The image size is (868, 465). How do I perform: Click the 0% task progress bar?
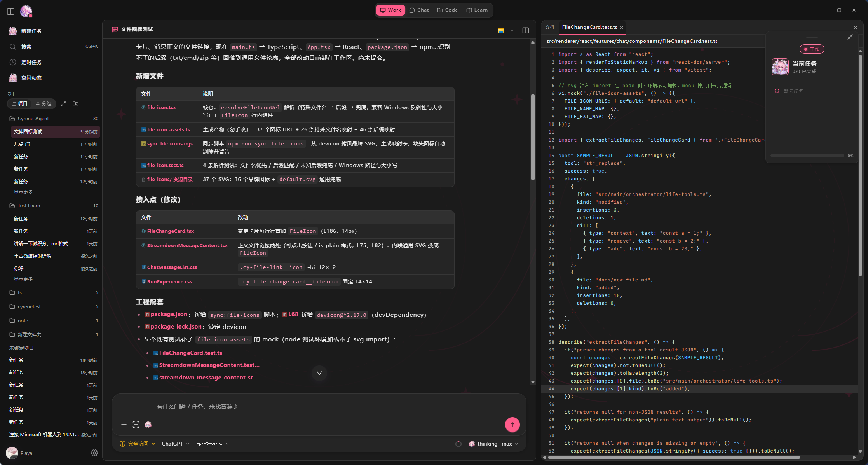(807, 156)
